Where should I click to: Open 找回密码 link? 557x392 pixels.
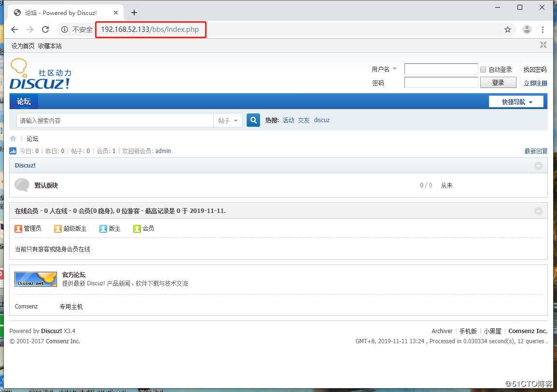pyautogui.click(x=535, y=70)
